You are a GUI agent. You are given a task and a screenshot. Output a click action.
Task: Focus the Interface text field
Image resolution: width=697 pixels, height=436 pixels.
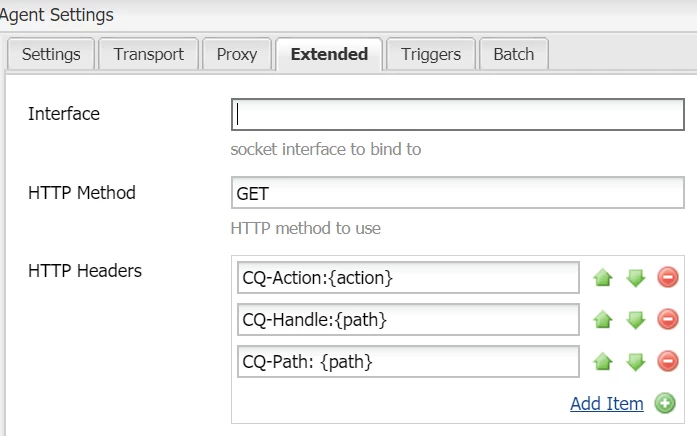(456, 114)
